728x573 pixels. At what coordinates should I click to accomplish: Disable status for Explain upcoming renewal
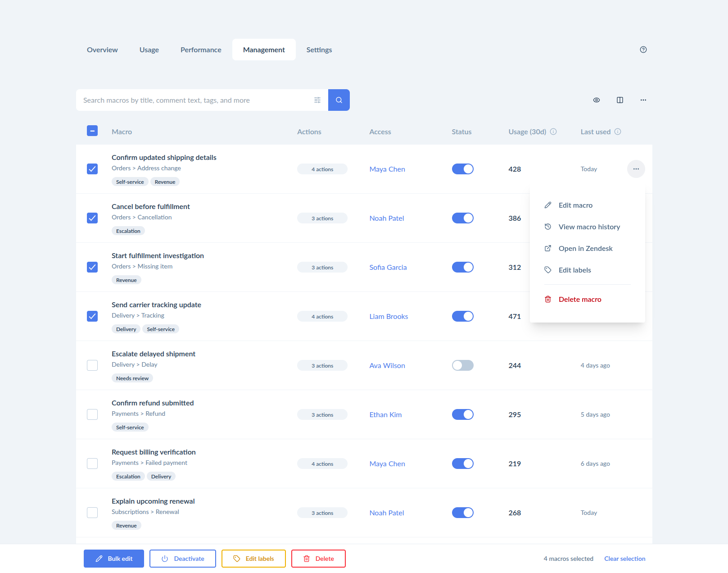click(x=463, y=513)
